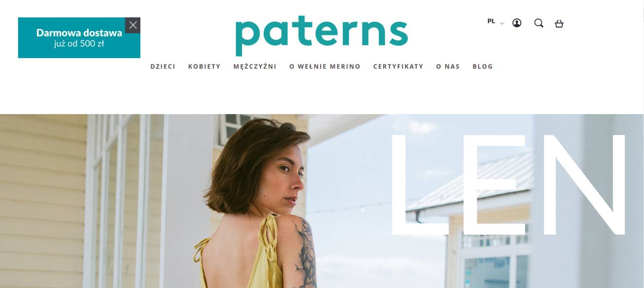Open the MĘŻCZYŹNI menu

coord(255,66)
